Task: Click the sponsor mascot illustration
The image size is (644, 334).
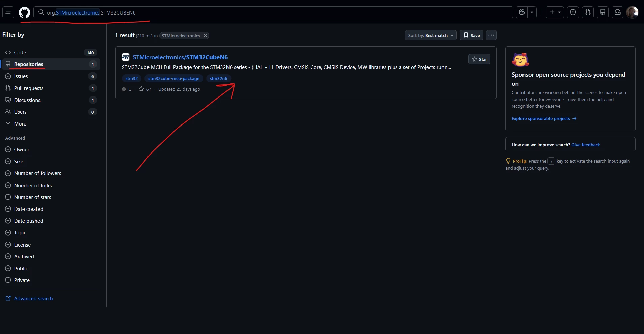Action: coord(520,60)
